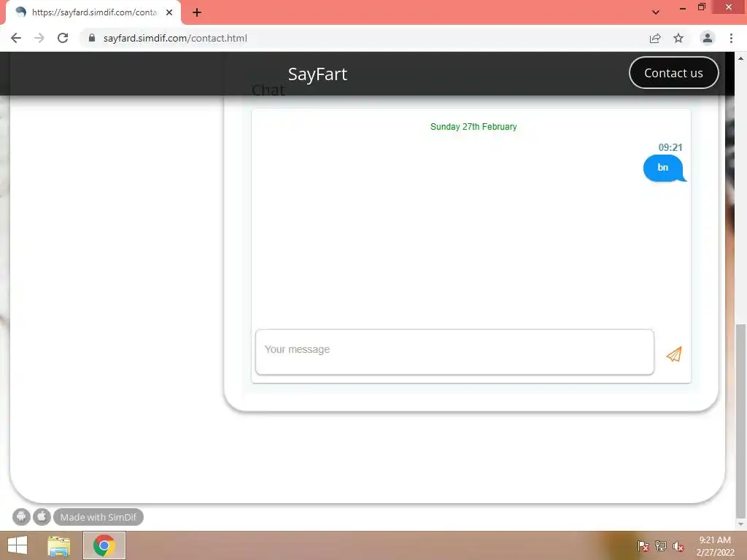The image size is (747, 560).
Task: View site information via lock icon
Action: (92, 38)
